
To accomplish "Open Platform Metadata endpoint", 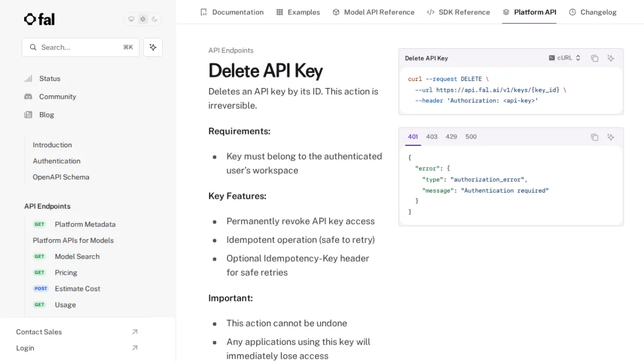I will [x=85, y=224].
